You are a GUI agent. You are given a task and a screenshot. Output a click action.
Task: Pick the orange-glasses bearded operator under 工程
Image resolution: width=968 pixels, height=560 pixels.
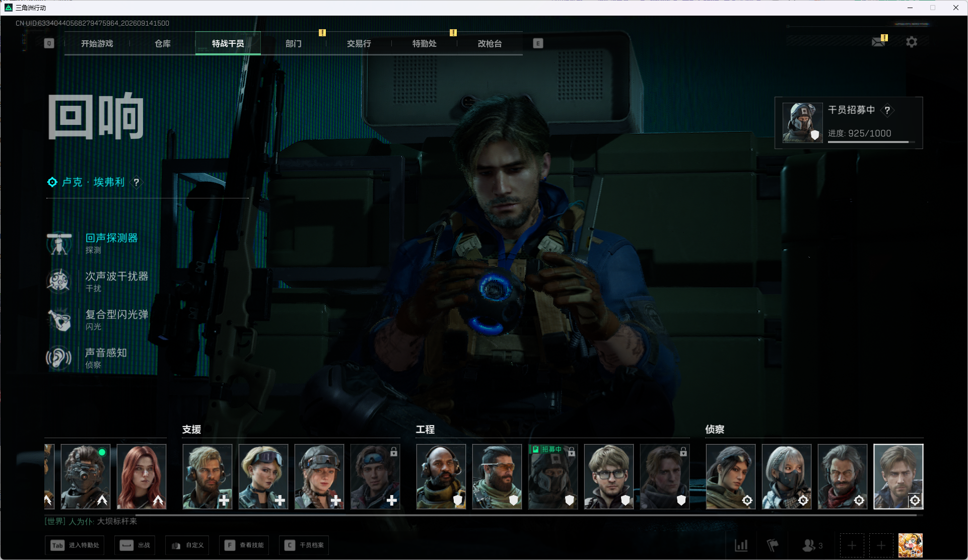point(497,476)
